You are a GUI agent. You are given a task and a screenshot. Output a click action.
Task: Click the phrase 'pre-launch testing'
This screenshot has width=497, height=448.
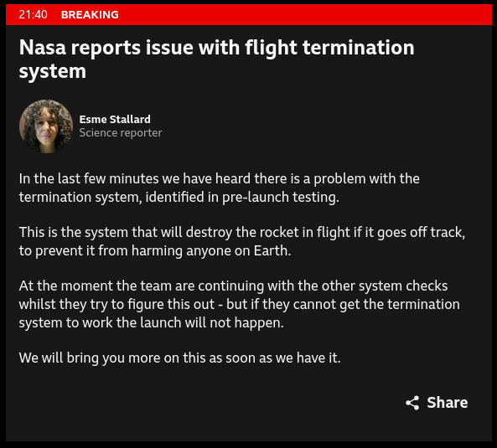click(280, 198)
